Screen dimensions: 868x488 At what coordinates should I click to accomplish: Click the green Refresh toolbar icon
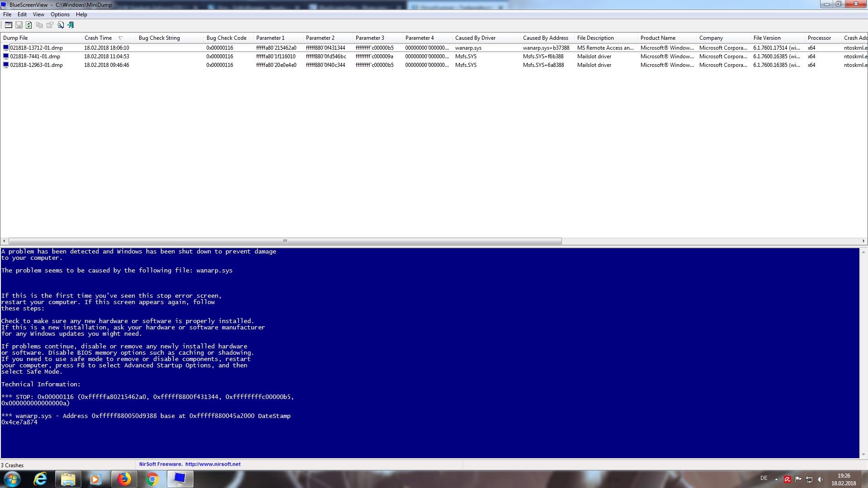[29, 25]
